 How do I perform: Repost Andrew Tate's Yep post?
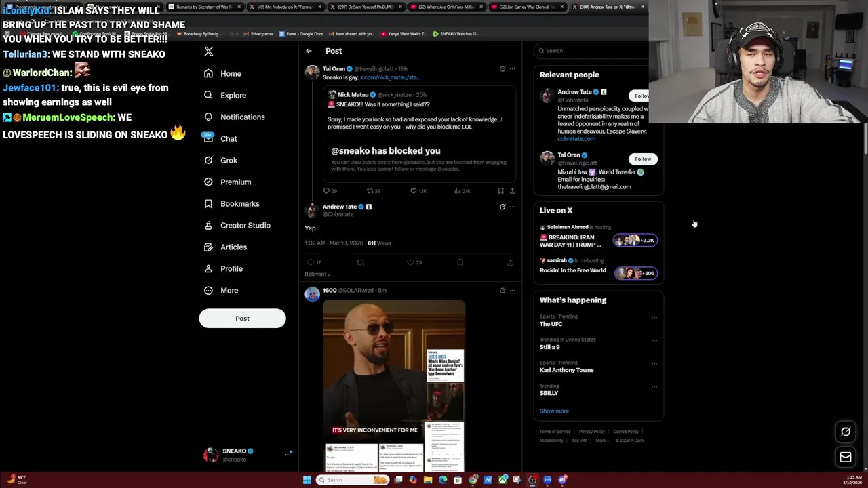[361, 262]
